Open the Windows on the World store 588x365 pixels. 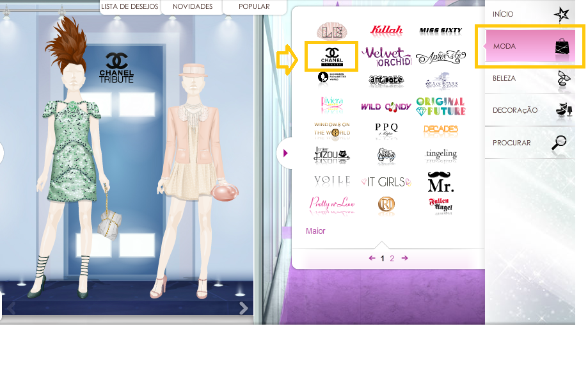coord(332,131)
